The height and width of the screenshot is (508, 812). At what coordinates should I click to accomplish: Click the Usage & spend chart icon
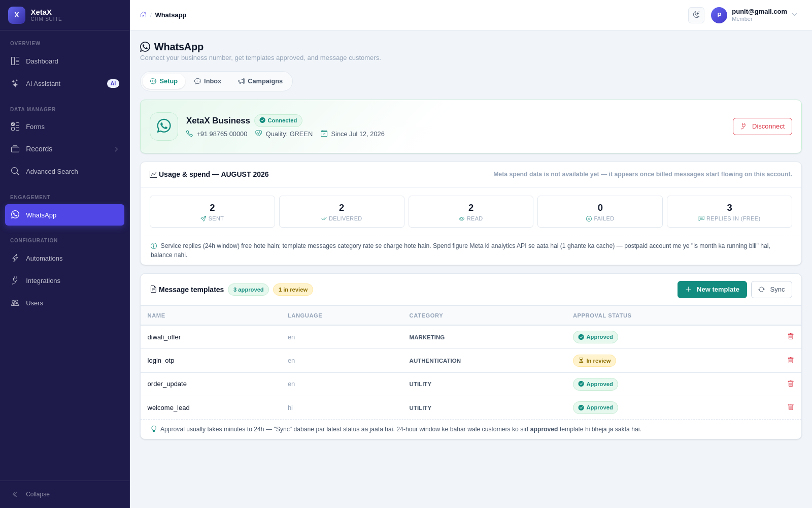[153, 174]
